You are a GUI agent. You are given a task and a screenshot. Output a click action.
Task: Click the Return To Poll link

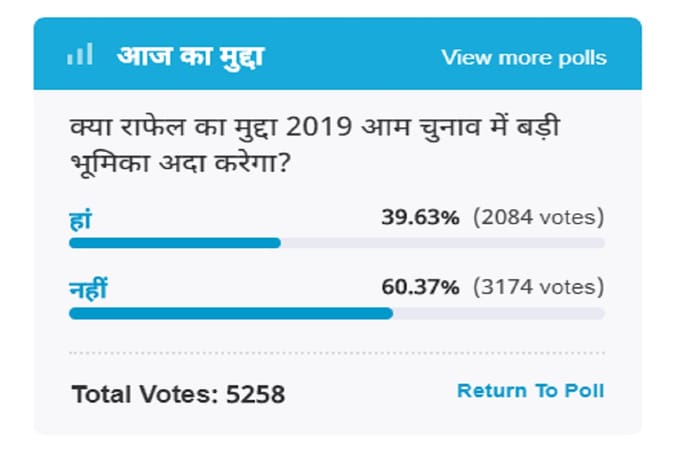530,391
